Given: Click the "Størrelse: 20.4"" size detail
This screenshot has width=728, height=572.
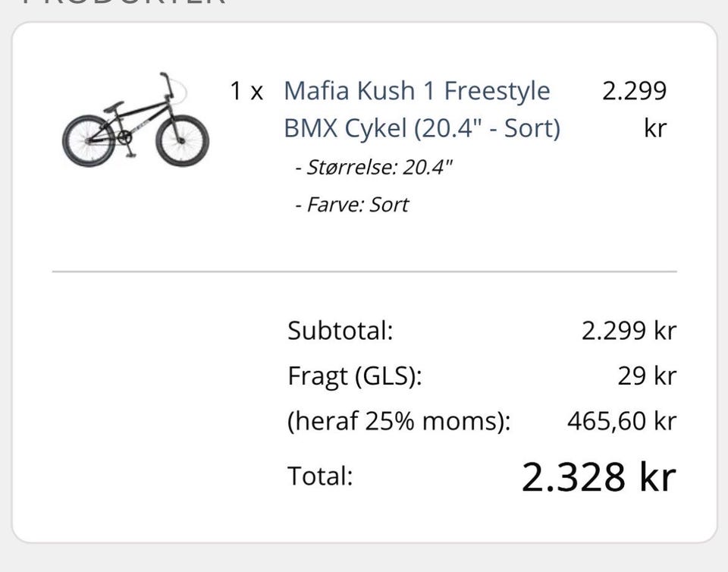Looking at the screenshot, I should pos(374,167).
